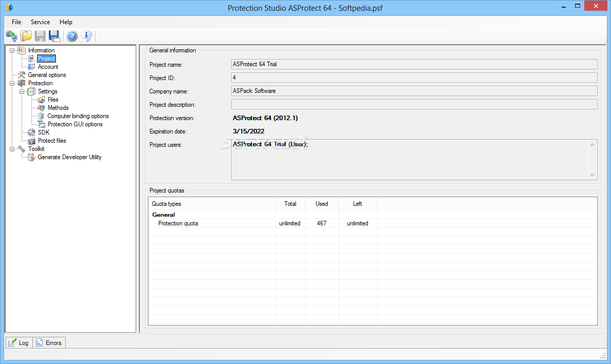This screenshot has width=611, height=364.
Task: Click the Computer binding options icon
Action: (x=41, y=116)
